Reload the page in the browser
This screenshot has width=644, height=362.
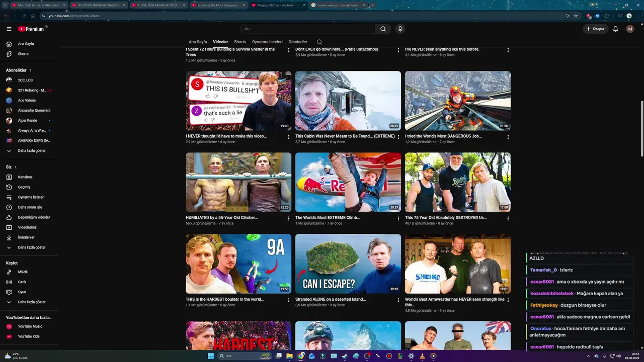(24, 16)
